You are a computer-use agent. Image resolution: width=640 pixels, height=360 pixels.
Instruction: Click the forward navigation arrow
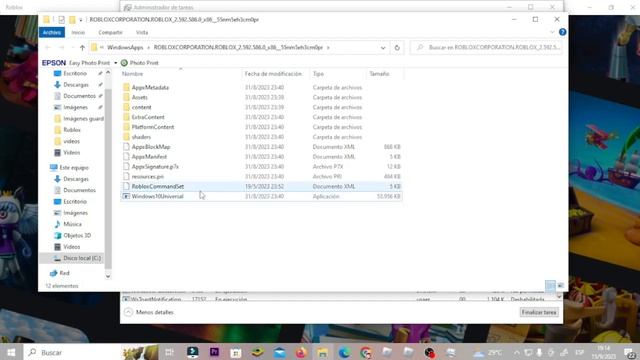tap(61, 48)
